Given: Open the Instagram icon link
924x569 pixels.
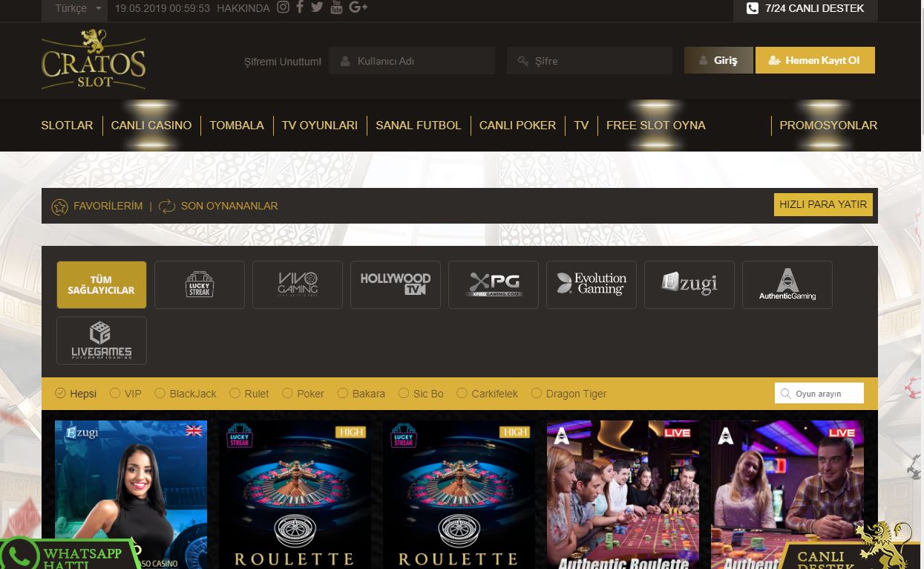Looking at the screenshot, I should tap(283, 7).
